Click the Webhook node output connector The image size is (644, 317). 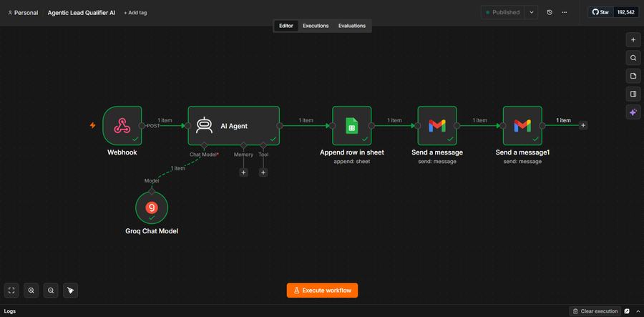142,126
